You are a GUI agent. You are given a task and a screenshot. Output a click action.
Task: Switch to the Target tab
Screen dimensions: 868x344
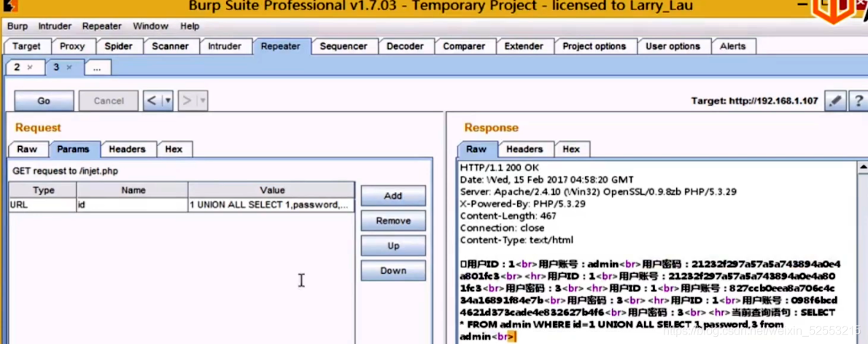click(26, 47)
